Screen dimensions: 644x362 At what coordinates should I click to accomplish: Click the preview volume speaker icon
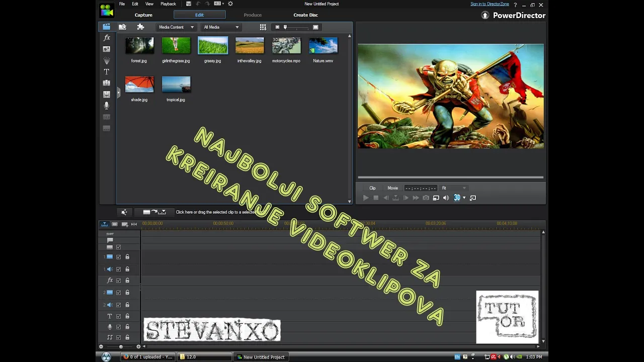(446, 198)
